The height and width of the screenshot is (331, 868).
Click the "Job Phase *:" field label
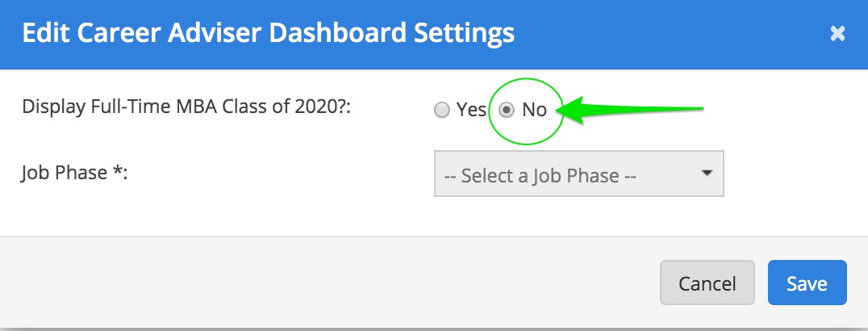75,172
